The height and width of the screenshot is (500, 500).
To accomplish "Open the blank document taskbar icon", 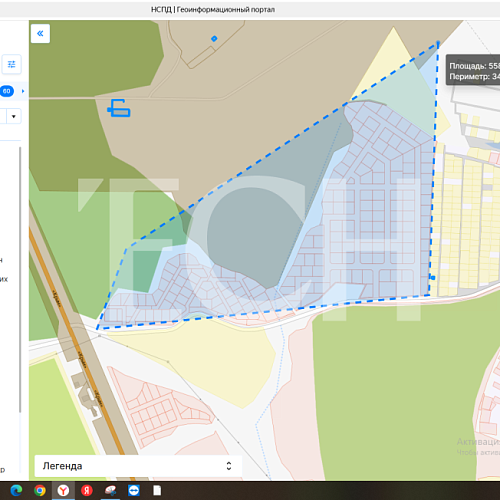I will pyautogui.click(x=157, y=490).
